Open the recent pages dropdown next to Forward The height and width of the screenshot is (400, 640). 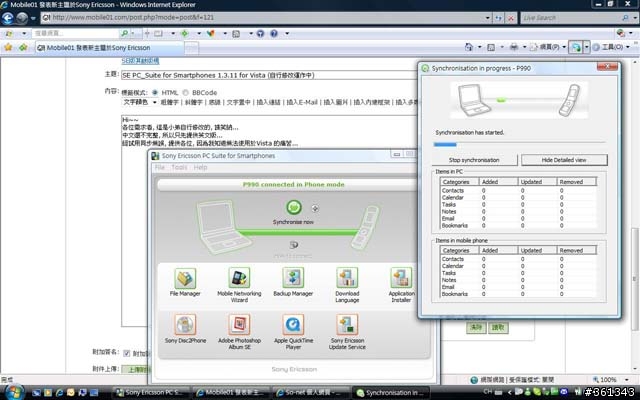click(x=33, y=18)
